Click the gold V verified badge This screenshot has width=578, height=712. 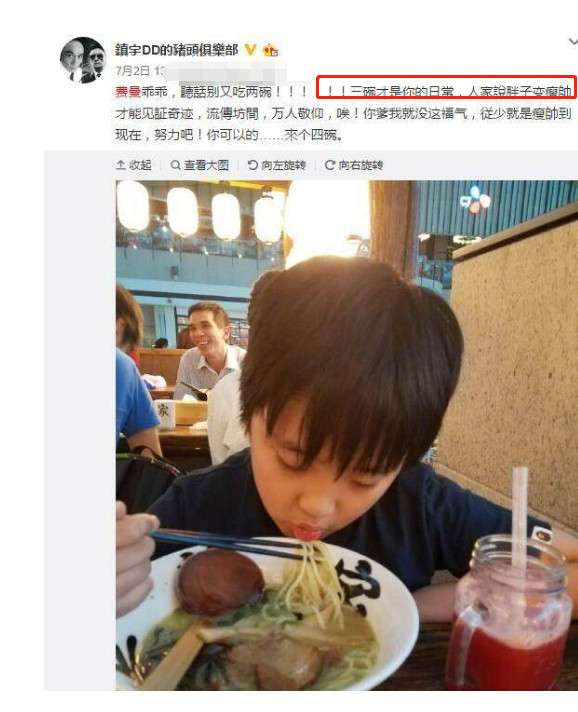pyautogui.click(x=250, y=49)
